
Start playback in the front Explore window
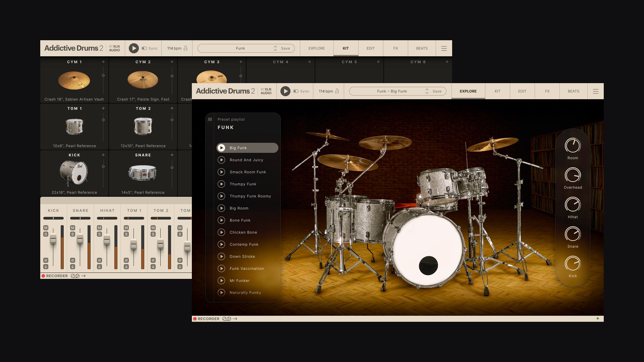(x=285, y=91)
